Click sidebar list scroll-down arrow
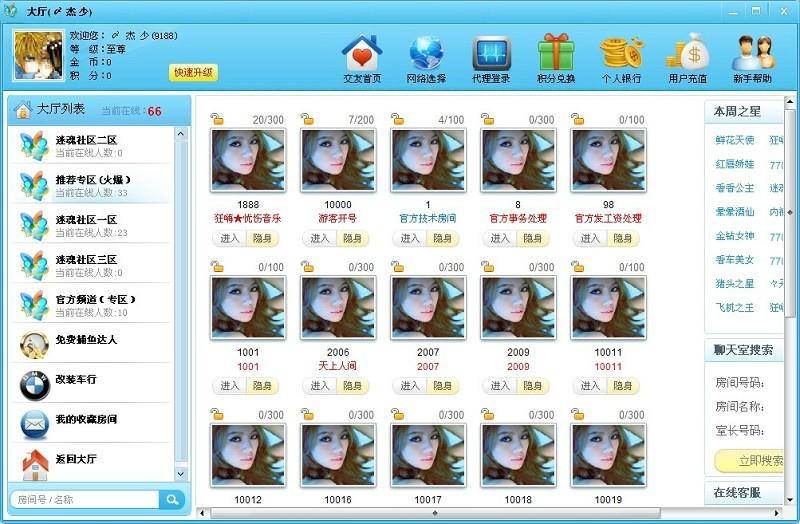Viewport: 800px width, 524px height. click(182, 474)
